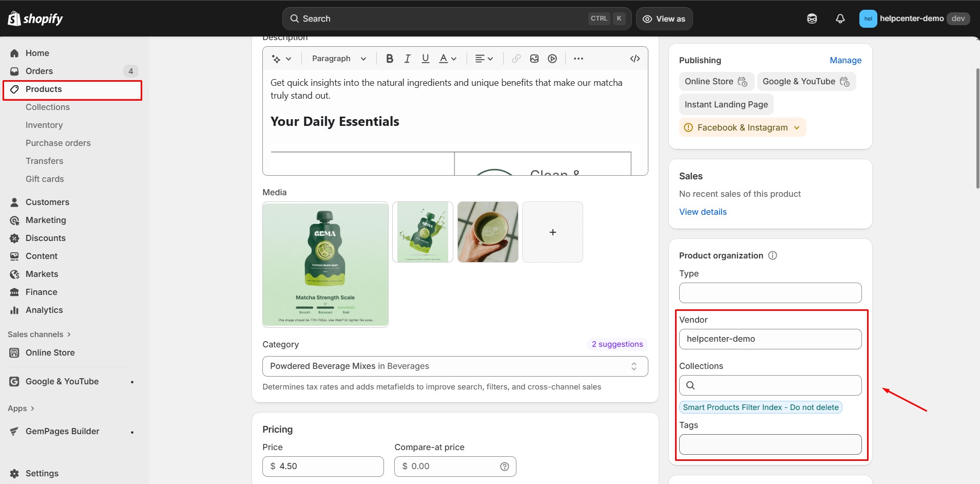The height and width of the screenshot is (484, 980).
Task: Open Analytics from the sidebar
Action: tap(44, 310)
